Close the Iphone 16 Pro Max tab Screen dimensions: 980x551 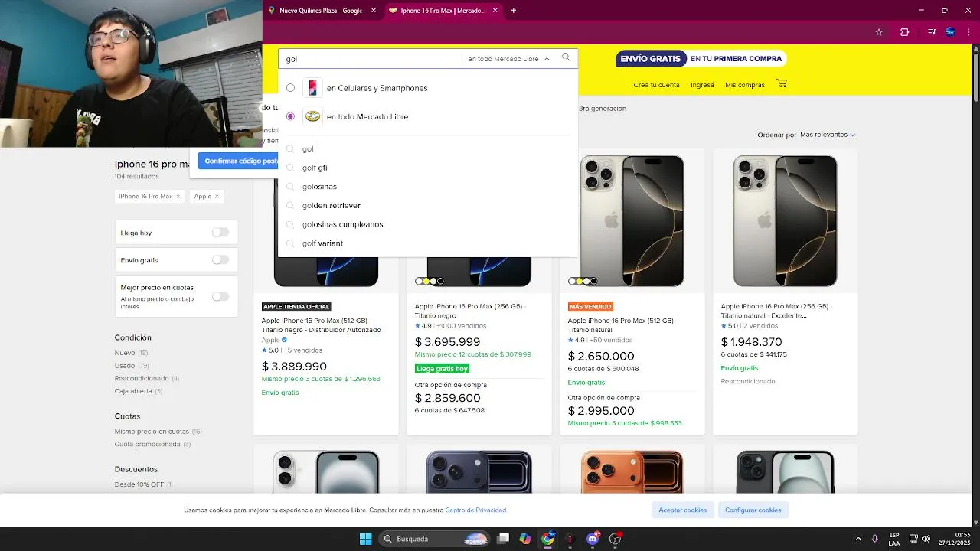pyautogui.click(x=495, y=11)
